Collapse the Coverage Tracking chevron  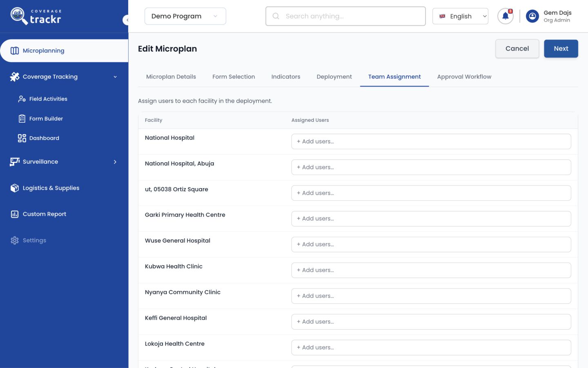115,77
